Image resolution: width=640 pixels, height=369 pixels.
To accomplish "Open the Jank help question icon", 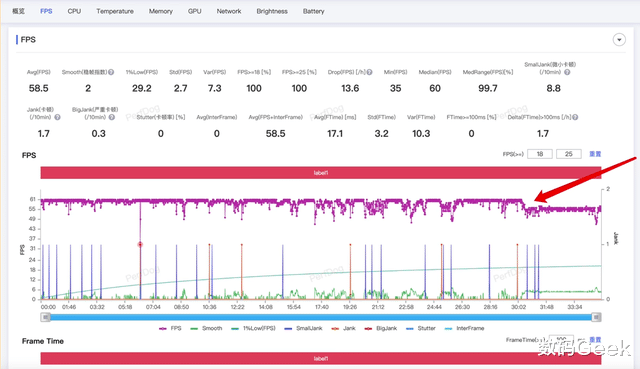I will (58, 117).
